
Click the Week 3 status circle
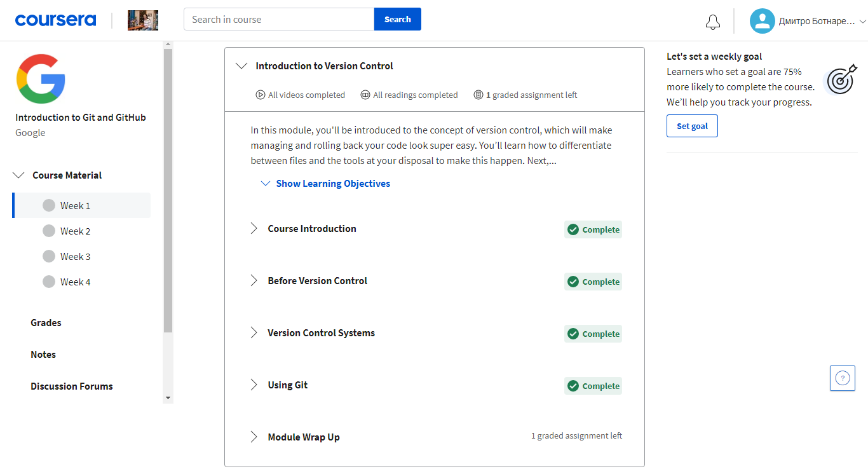coord(49,256)
